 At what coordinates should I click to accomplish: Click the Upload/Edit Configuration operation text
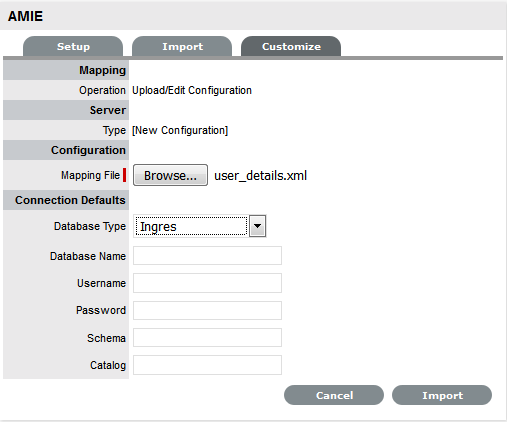click(x=192, y=90)
